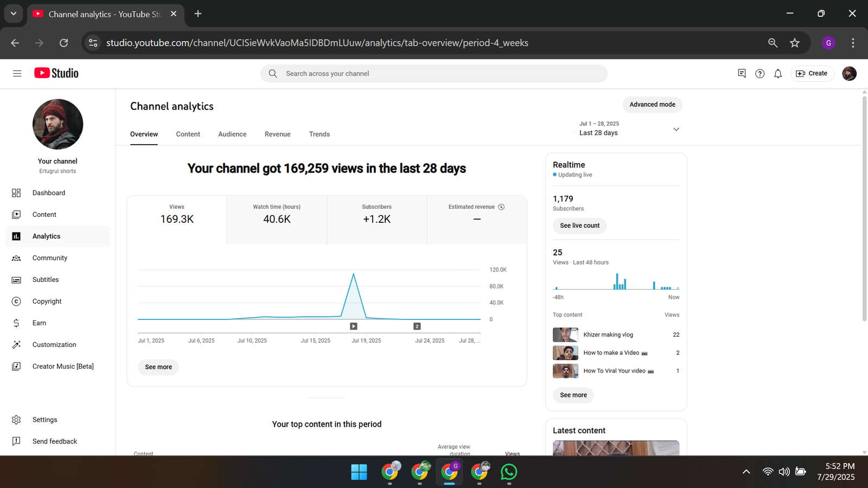This screenshot has height=488, width=868.
Task: Click the YouTube Studio logo
Action: click(x=56, y=73)
